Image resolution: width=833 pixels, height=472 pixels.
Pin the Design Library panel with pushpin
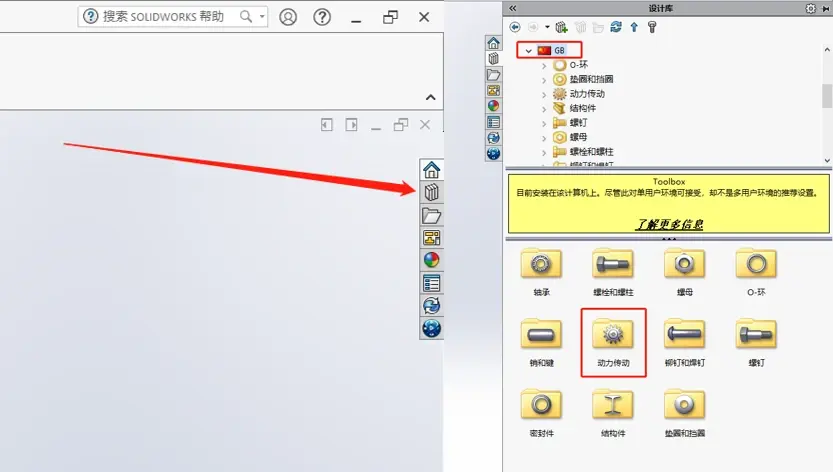tap(825, 9)
